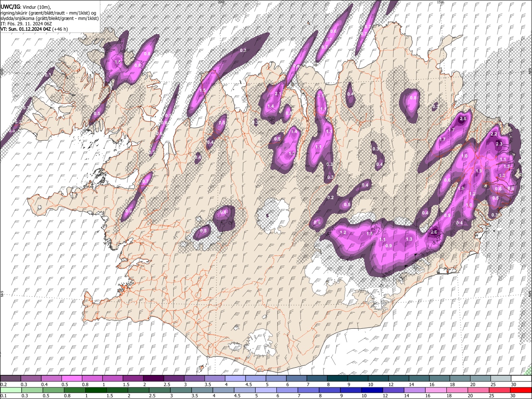Select the pale grey swatch between 25 and 30

[501, 378]
